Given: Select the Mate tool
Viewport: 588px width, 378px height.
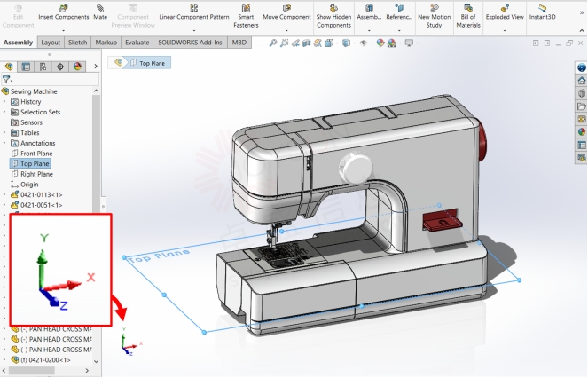Looking at the screenshot, I should click(100, 12).
